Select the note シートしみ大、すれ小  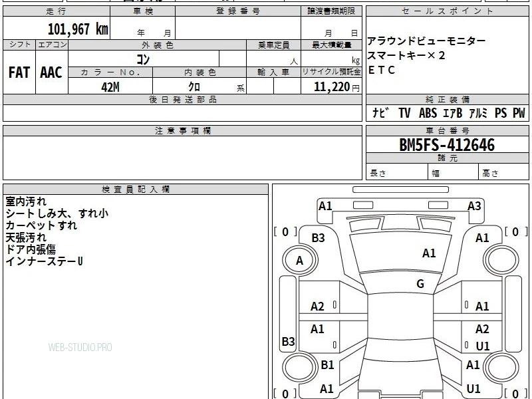(57, 213)
